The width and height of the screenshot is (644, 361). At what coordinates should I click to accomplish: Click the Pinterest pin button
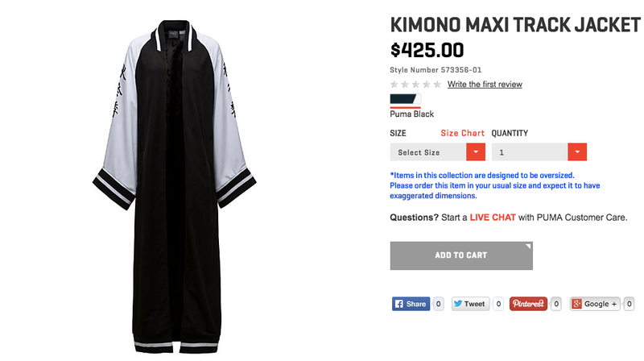coord(528,304)
